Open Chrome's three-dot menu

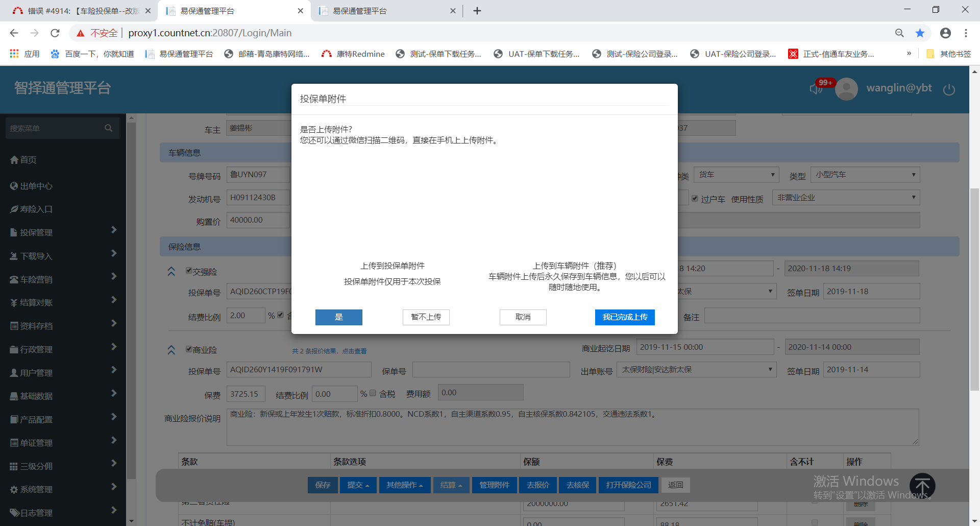click(966, 33)
